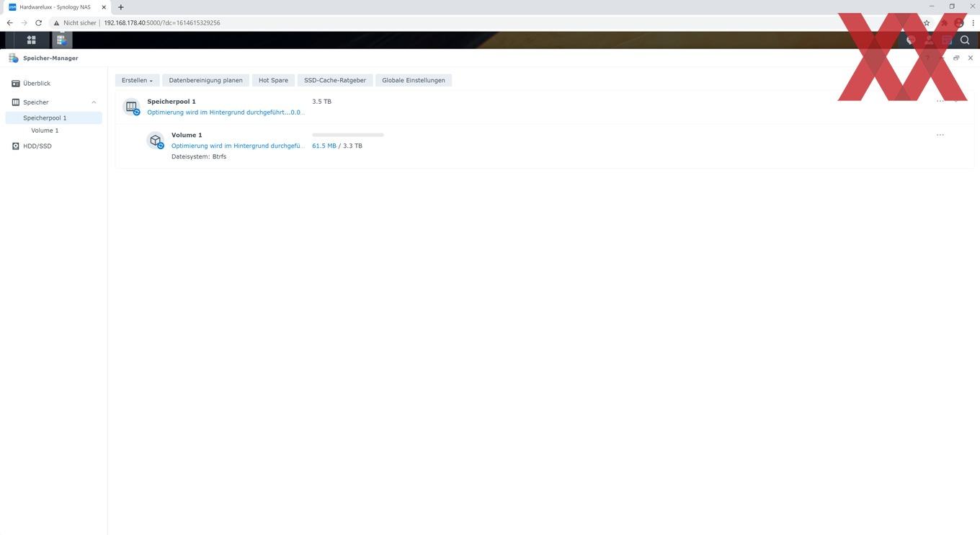The height and width of the screenshot is (535, 980).
Task: Click the Speicher section icon
Action: (x=16, y=102)
